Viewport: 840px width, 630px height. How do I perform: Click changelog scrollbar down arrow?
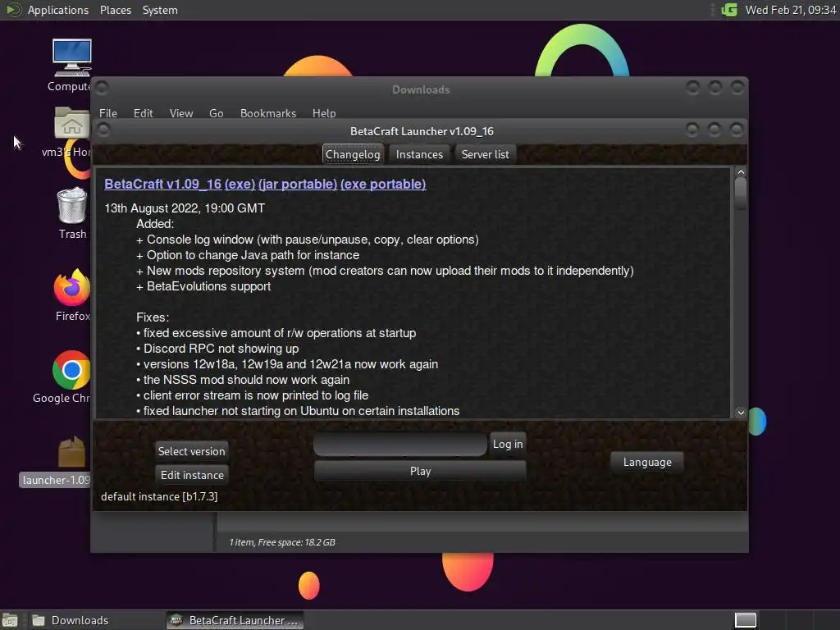pos(741,413)
